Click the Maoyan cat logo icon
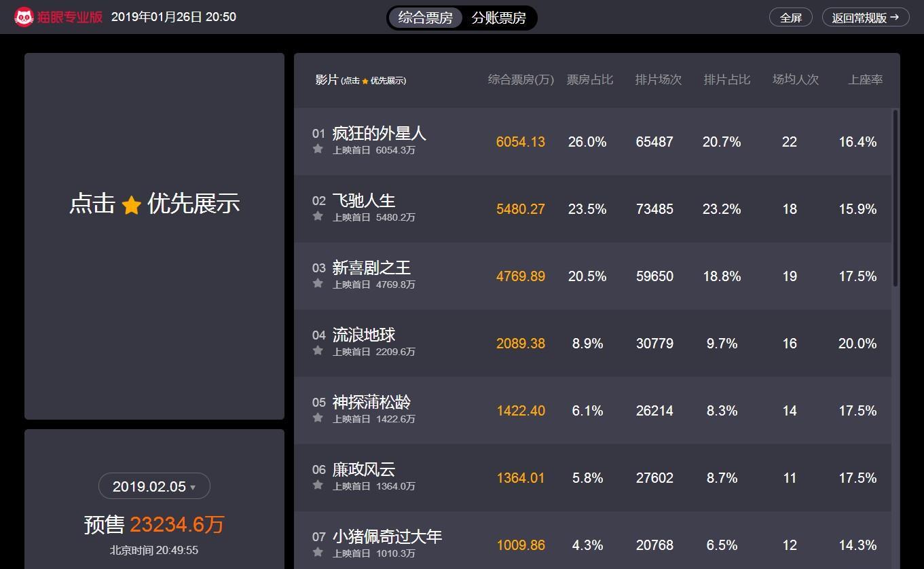924x569 pixels. (x=24, y=15)
